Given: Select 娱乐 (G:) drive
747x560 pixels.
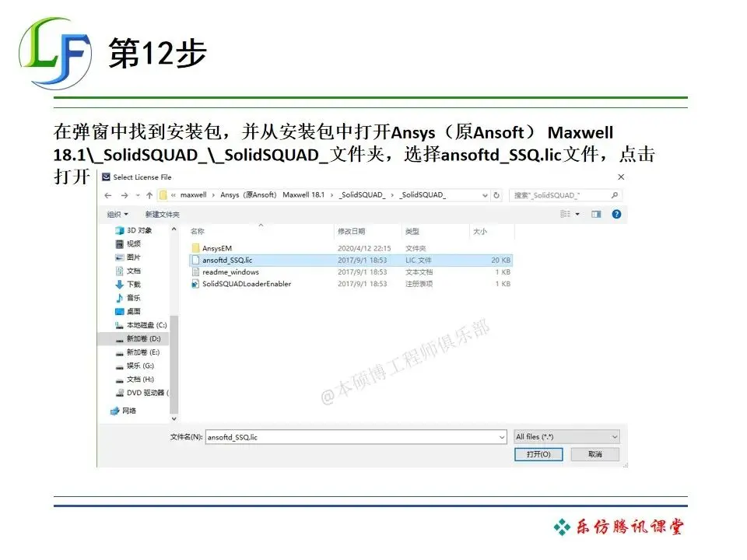Looking at the screenshot, I should coord(135,366).
